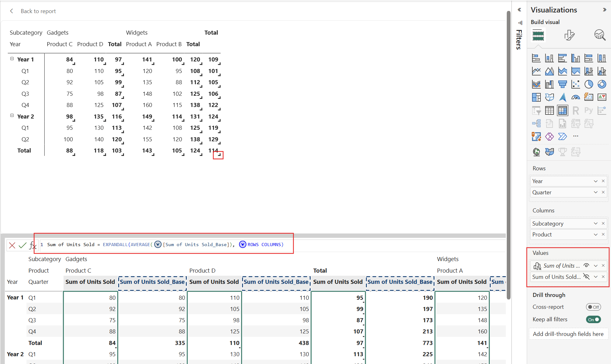Collapse the Year 2 row group
The image size is (611, 364).
12,115
